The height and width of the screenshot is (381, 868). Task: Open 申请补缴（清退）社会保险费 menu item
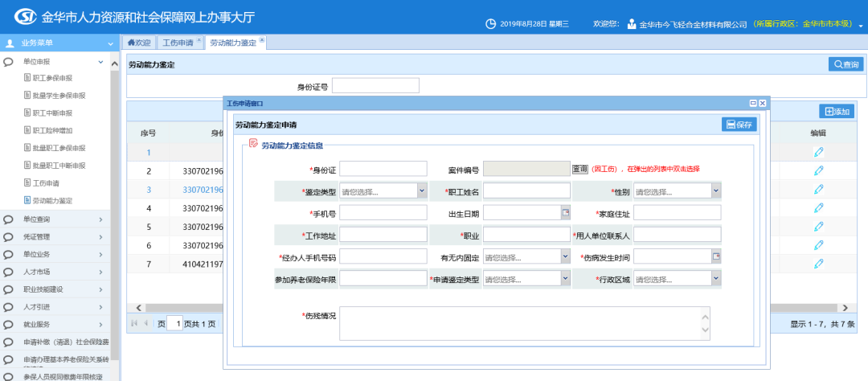[66, 342]
